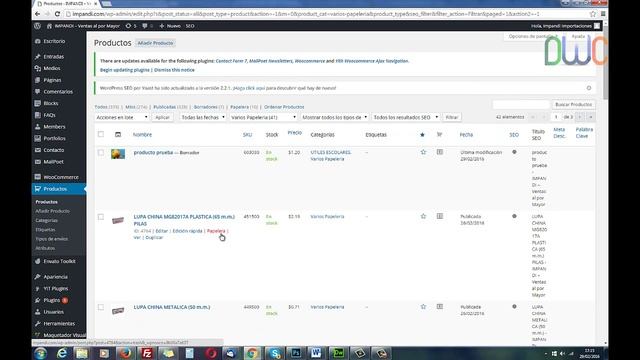
Task: Tick the checkbox for producto prueba
Action: (101, 153)
